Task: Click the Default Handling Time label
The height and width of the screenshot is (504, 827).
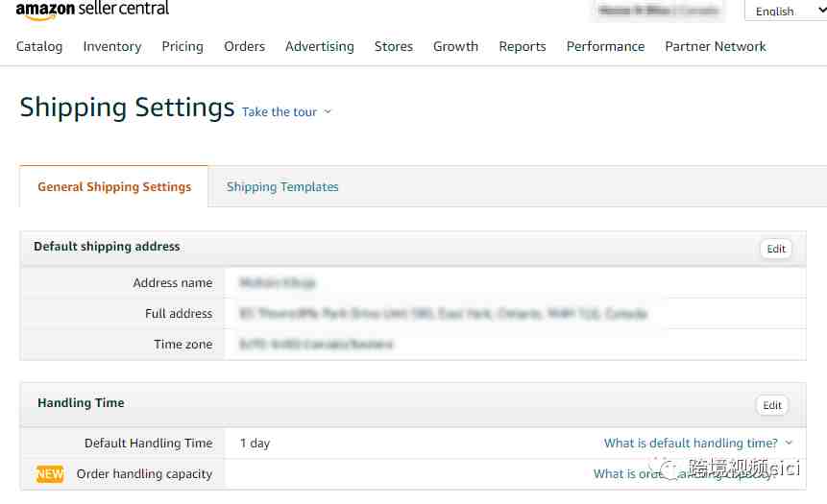Action: pyautogui.click(x=148, y=444)
